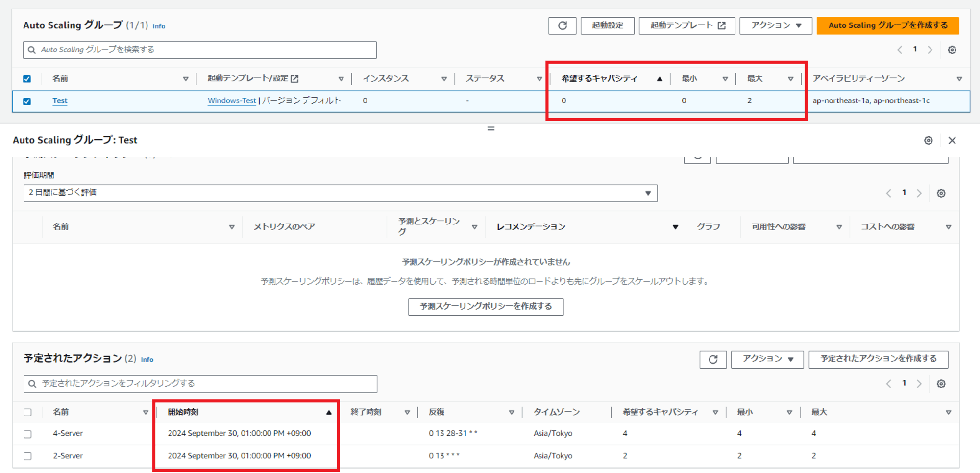Sort scheduled actions by 名前 column arrow
980x473 pixels.
coord(146,413)
